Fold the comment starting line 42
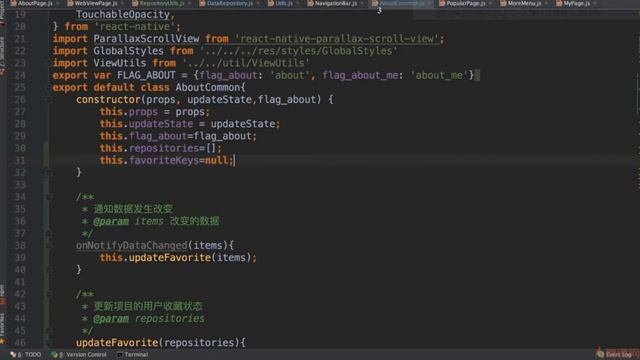The width and height of the screenshot is (640, 360). (48, 294)
